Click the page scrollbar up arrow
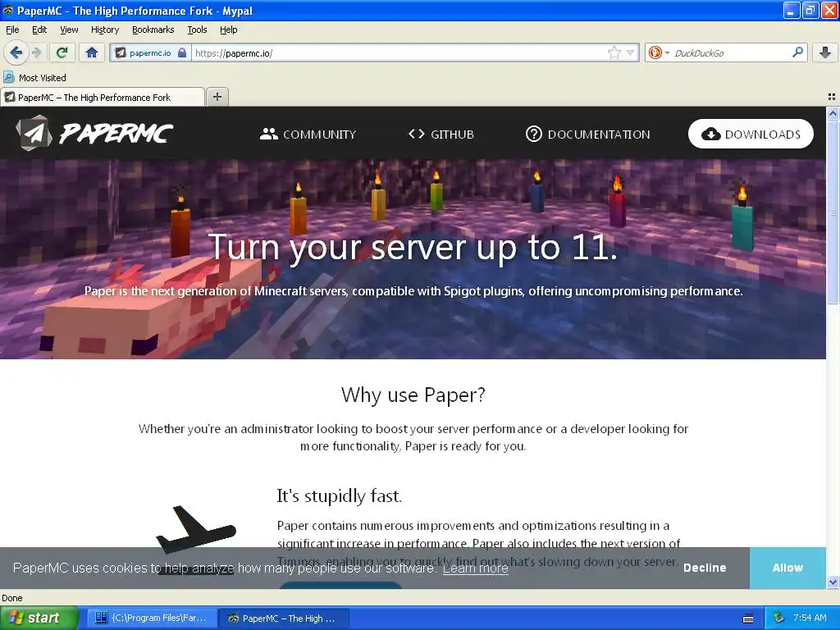The height and width of the screenshot is (630, 840). pyautogui.click(x=833, y=113)
